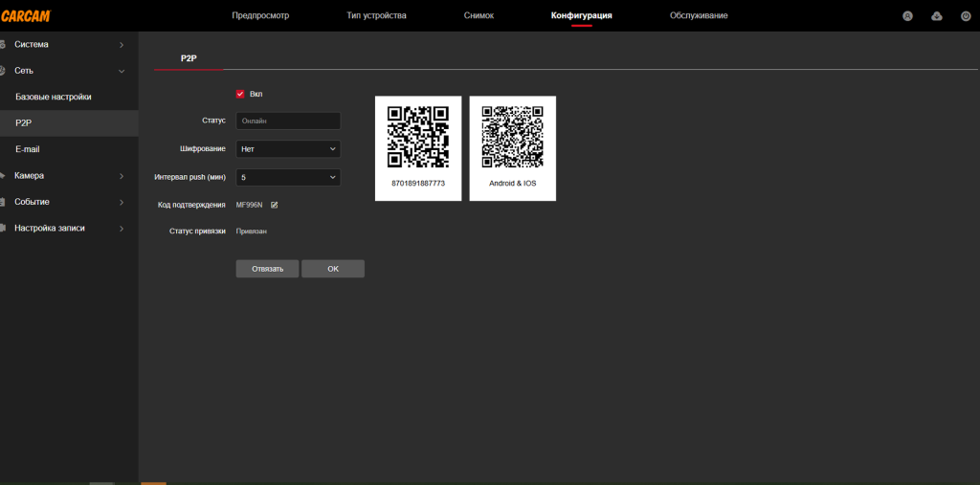Expand the Система section chevron

pos(121,45)
